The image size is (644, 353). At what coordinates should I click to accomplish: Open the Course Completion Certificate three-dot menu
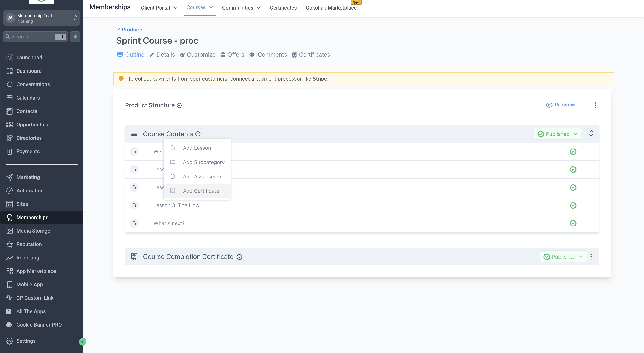point(591,257)
